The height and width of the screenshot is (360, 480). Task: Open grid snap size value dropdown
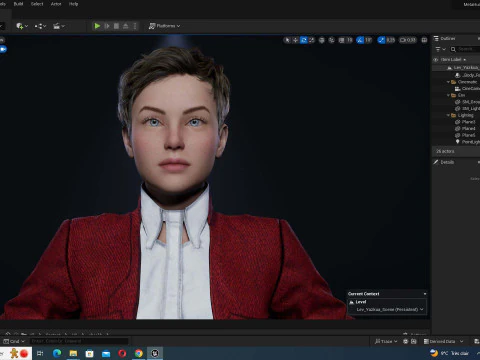click(349, 40)
